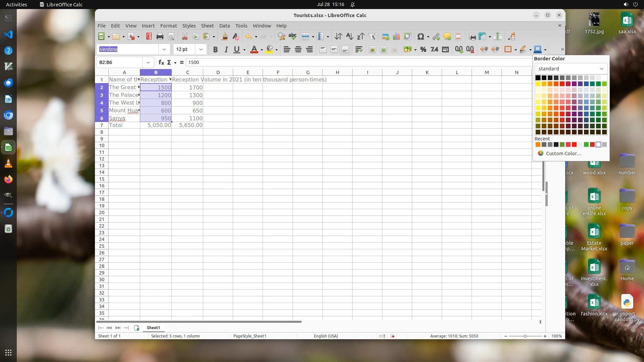Click the Sort Ascending icon
This screenshot has height=362, width=644.
click(350, 37)
